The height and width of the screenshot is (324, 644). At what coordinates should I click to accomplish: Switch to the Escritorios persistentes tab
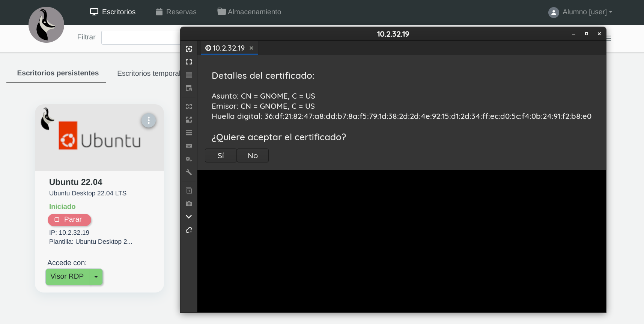coord(58,73)
